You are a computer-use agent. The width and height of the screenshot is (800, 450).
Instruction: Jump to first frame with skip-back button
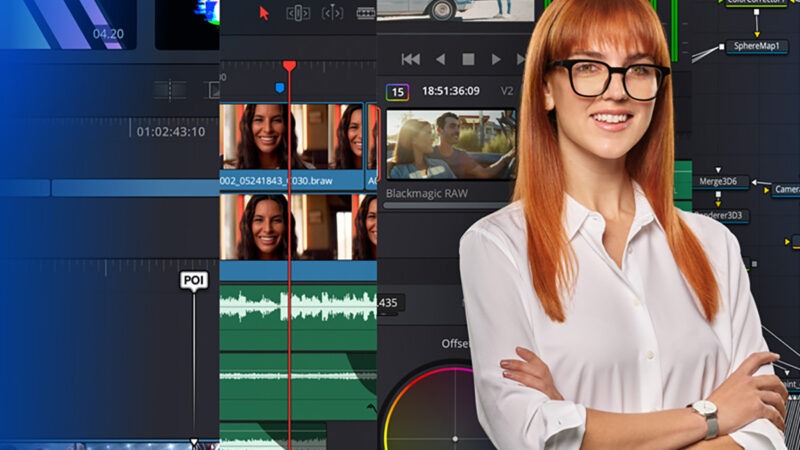pyautogui.click(x=411, y=60)
